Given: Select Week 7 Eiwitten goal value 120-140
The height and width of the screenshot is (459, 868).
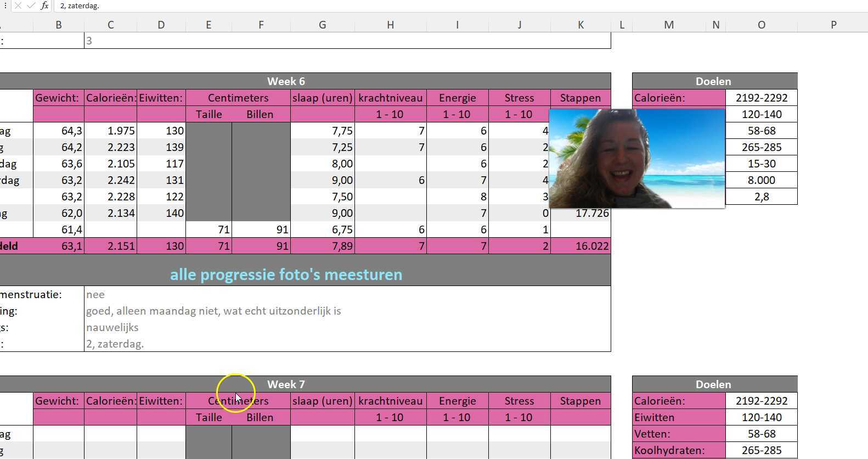Looking at the screenshot, I should click(x=761, y=417).
